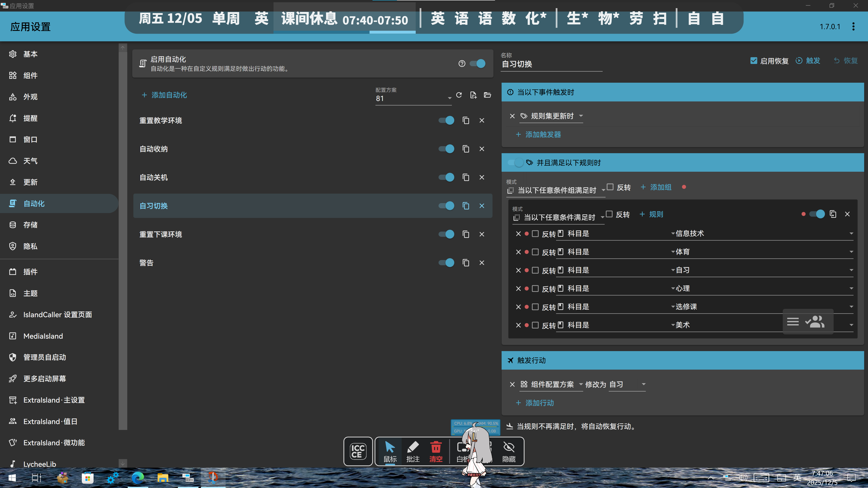Select the 批注 pen tool
Screen dimensions: 868x488
coord(413,451)
